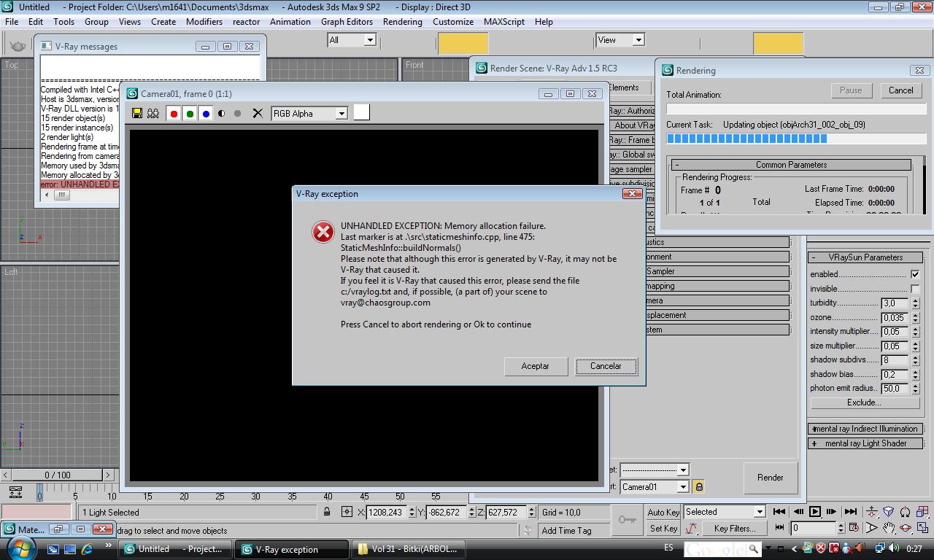Click the roll camera icon
934x560 pixels.
point(906,512)
